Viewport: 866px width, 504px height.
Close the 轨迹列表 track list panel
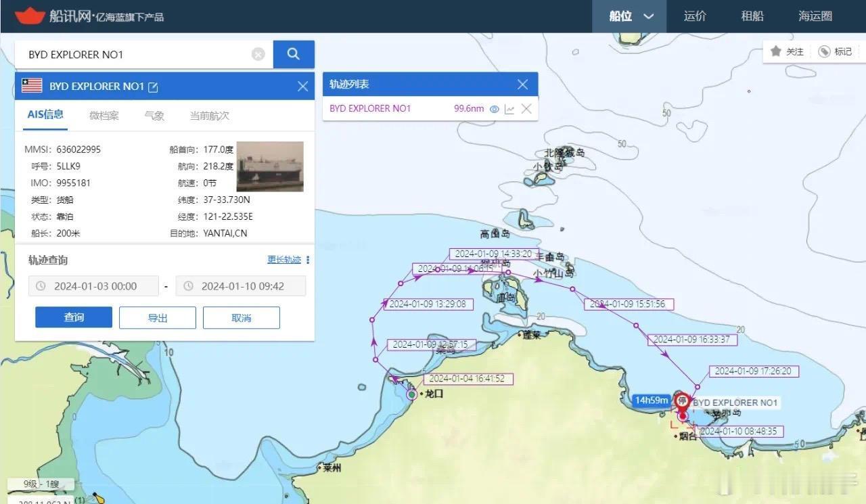(x=522, y=84)
